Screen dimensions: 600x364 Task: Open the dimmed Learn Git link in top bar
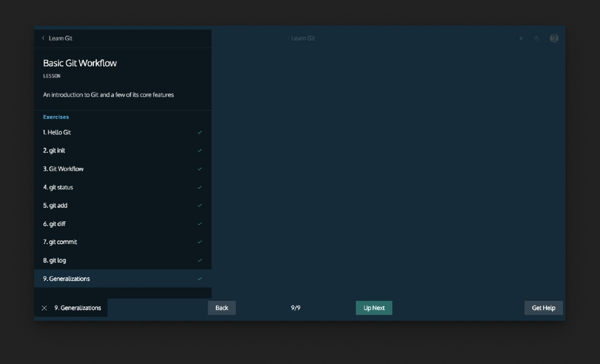point(303,38)
